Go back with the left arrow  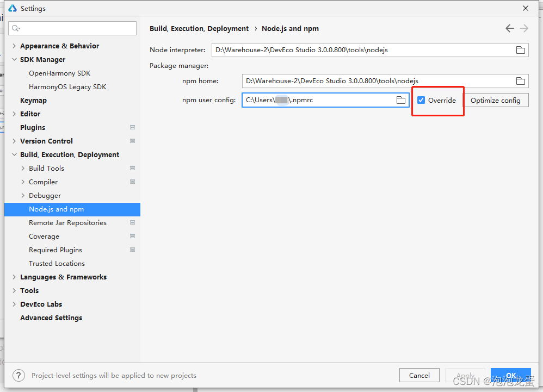point(509,28)
